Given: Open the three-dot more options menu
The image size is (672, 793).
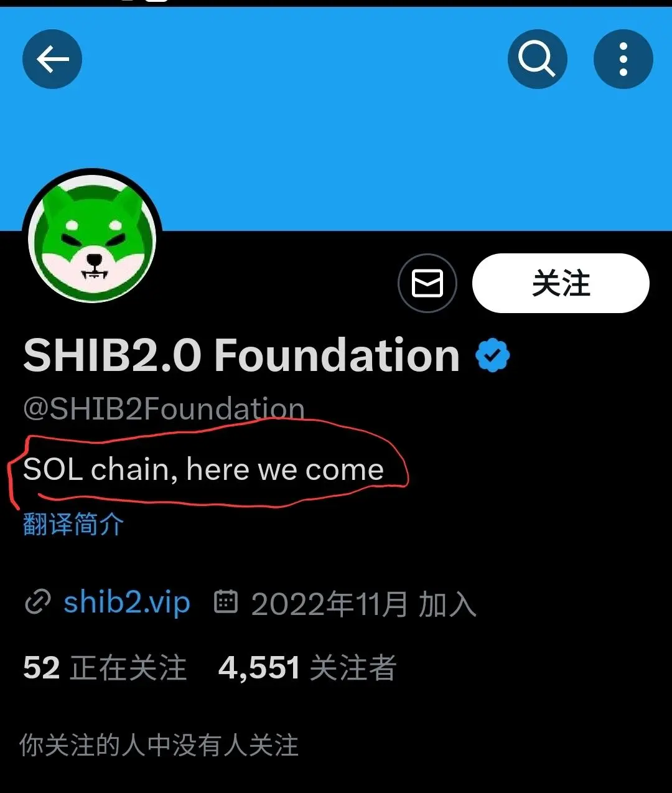Looking at the screenshot, I should pos(623,59).
